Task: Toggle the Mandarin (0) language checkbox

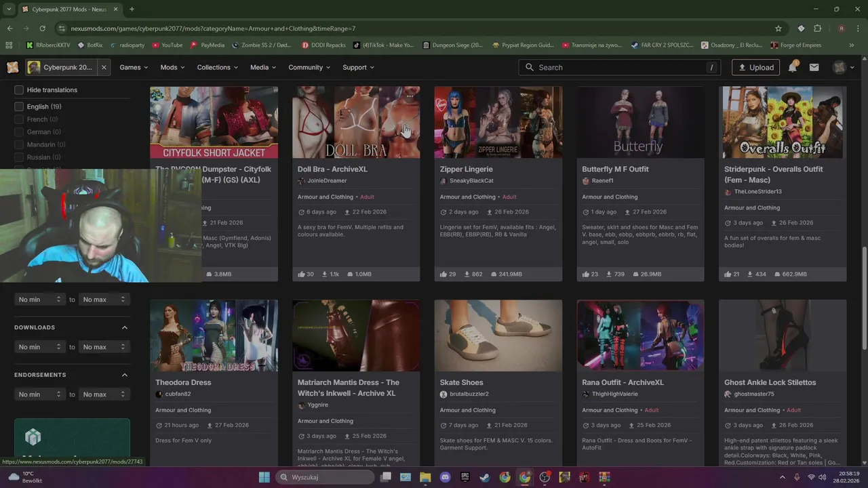Action: coord(19,144)
